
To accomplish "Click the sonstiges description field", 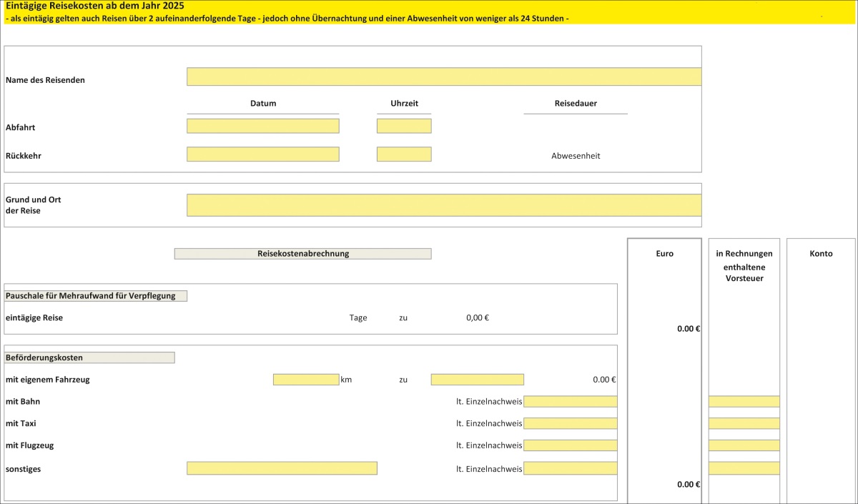I will click(x=282, y=468).
